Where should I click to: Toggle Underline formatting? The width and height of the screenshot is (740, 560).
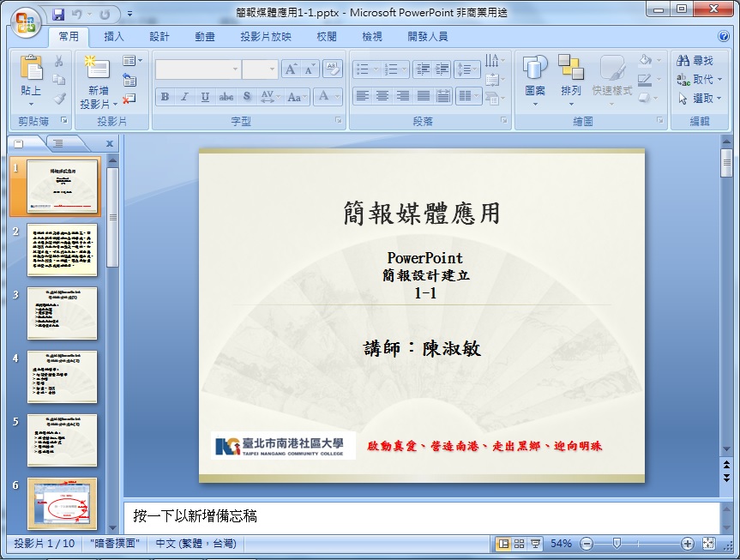tap(204, 97)
